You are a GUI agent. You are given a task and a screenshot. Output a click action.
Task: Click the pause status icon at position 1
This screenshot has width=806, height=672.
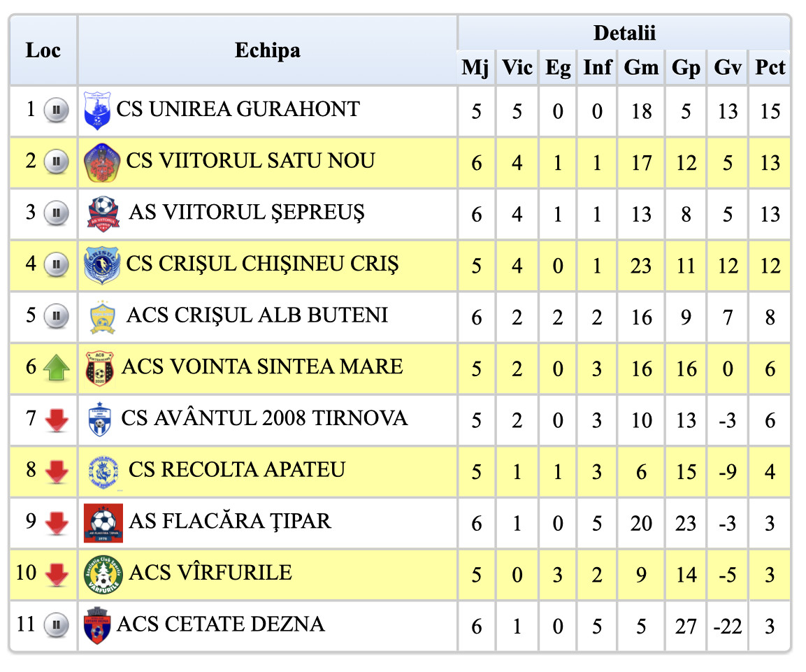(x=56, y=110)
